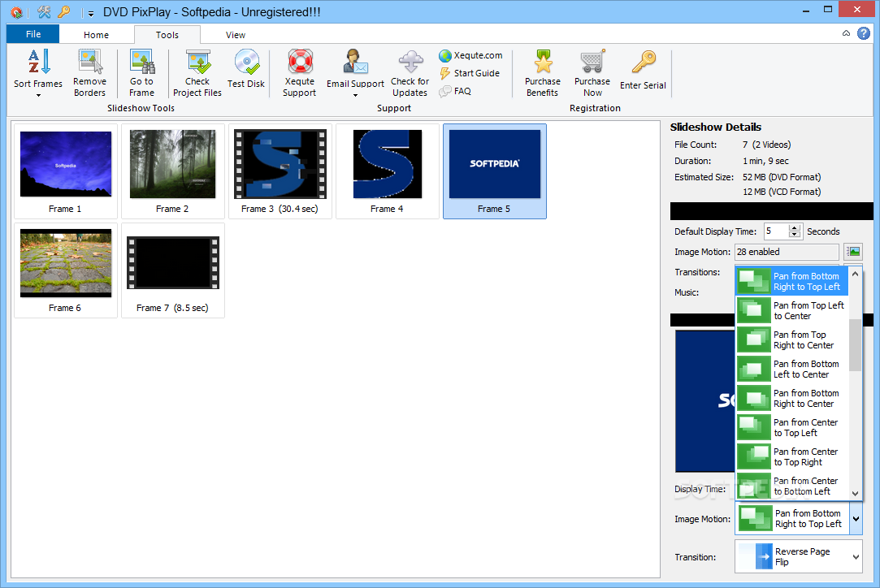View Purchase Benefits
880x588 pixels.
click(542, 73)
